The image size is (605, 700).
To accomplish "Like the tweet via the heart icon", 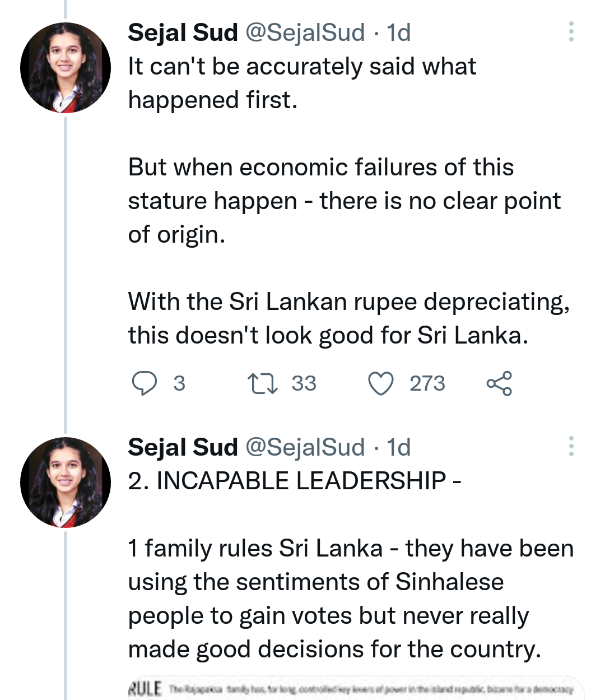I will [381, 384].
